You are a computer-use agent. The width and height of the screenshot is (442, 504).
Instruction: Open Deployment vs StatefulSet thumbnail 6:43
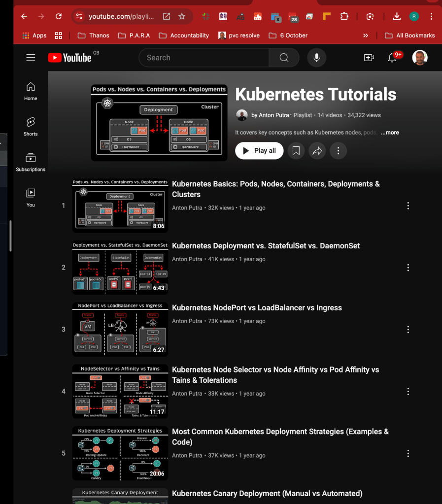[x=120, y=268]
